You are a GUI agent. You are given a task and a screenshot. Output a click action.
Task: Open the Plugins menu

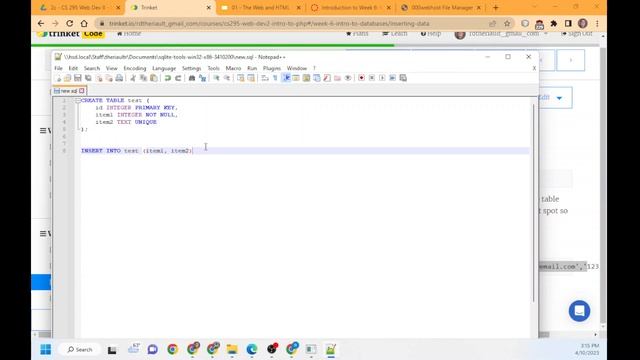272,68
